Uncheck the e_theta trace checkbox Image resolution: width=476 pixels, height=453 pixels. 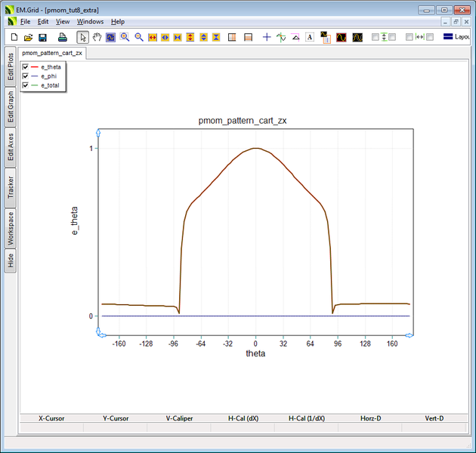(x=26, y=67)
